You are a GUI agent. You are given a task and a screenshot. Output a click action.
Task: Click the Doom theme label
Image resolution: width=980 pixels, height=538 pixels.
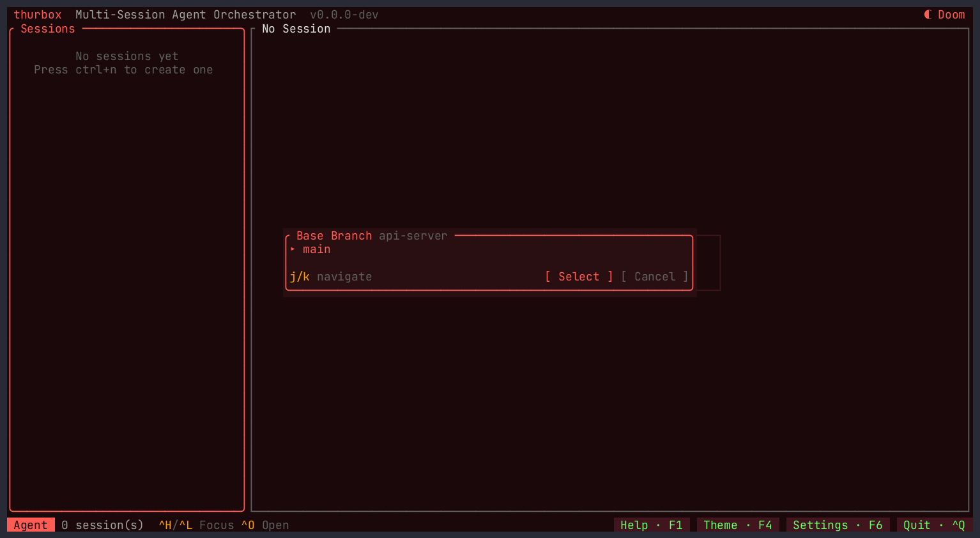951,15
